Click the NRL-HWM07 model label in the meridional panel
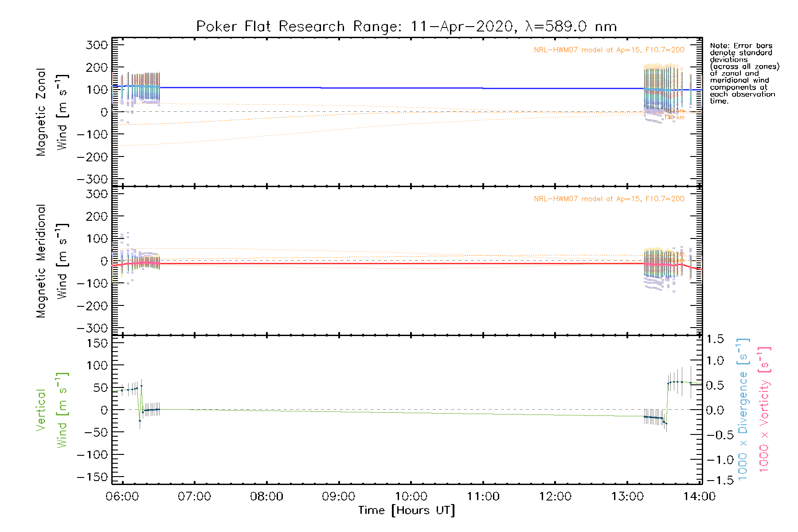The image size is (798, 532). click(x=609, y=199)
